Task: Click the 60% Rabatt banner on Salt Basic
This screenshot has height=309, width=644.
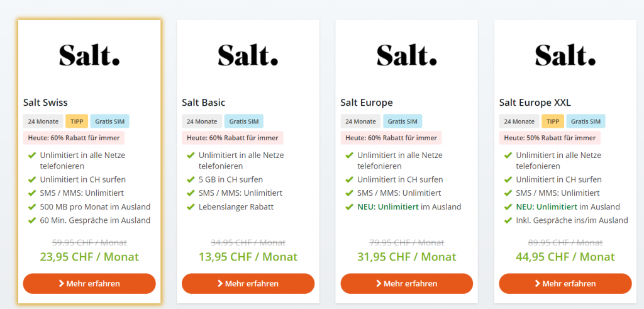Action: (x=233, y=138)
